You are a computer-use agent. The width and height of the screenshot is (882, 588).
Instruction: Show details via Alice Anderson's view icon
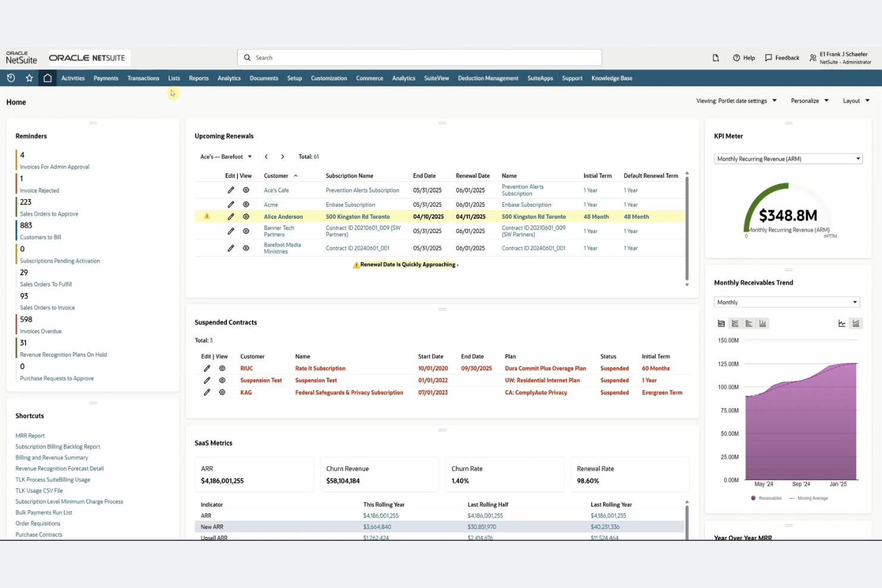(246, 216)
